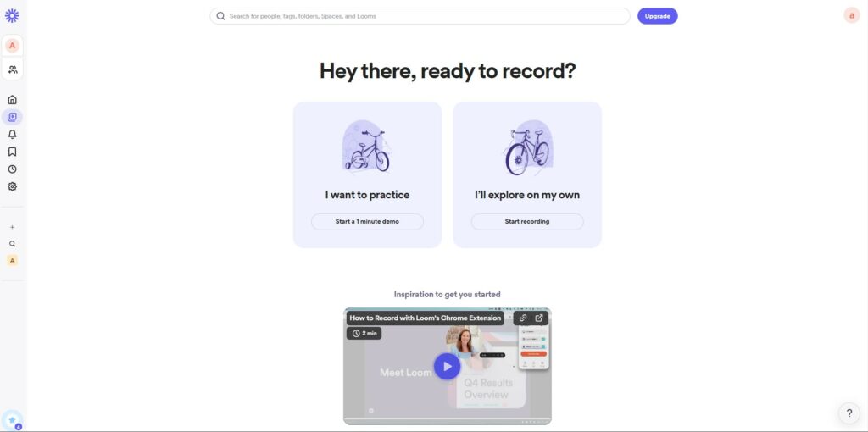Click the Loom logo icon

12,15
